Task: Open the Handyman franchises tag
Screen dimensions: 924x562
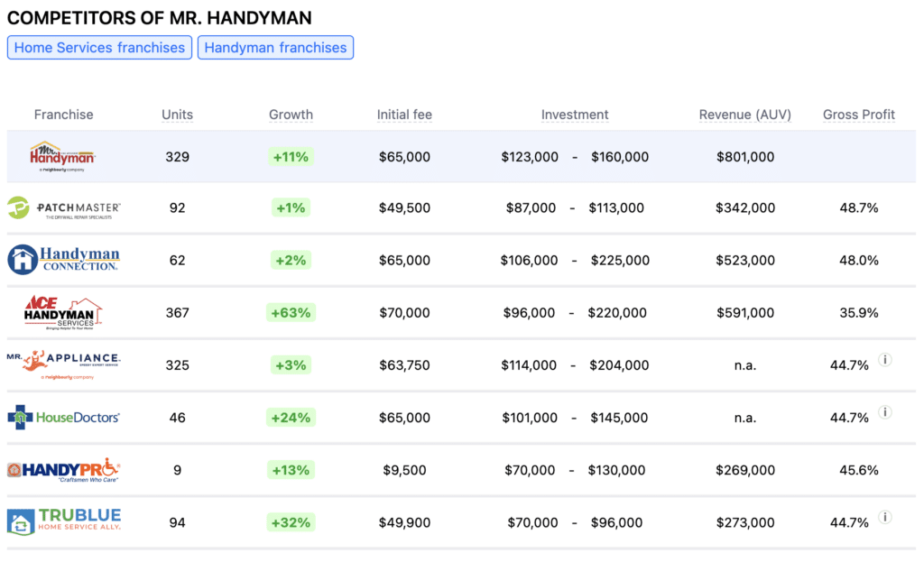Action: [x=275, y=48]
